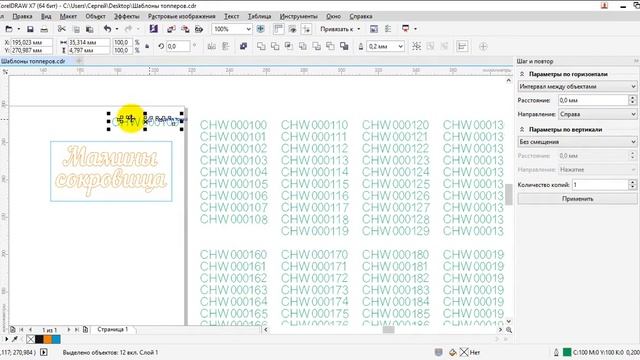Screen dimensions: 640x360
Task: Select the 'Страница 1' page tab
Action: point(113,329)
